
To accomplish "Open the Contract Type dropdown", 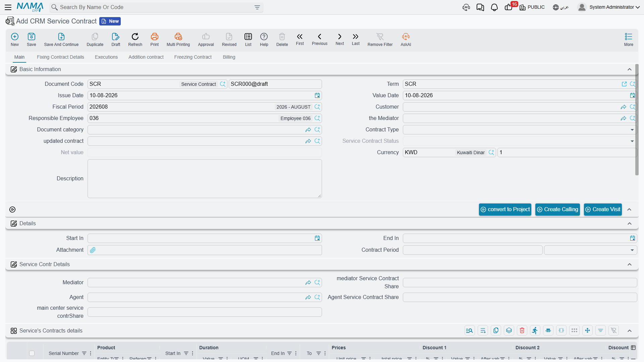I will [632, 130].
